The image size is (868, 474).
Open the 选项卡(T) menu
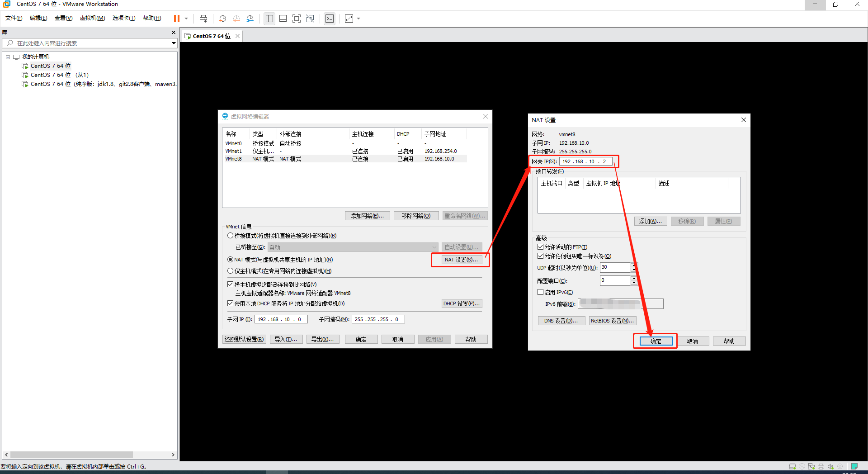pyautogui.click(x=124, y=18)
